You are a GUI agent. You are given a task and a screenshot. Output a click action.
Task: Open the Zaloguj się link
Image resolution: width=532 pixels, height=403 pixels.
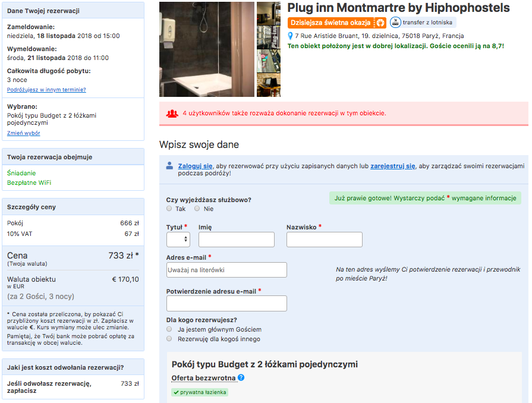tap(196, 166)
